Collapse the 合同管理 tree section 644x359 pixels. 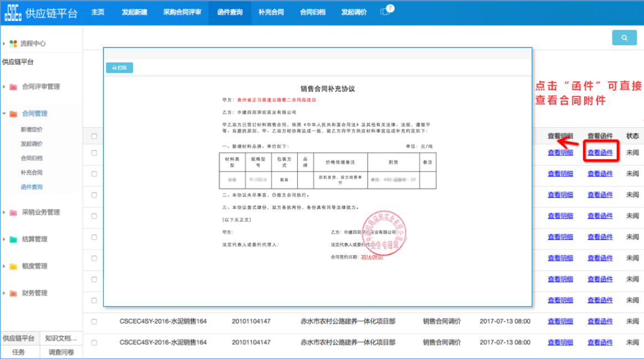tap(4, 114)
